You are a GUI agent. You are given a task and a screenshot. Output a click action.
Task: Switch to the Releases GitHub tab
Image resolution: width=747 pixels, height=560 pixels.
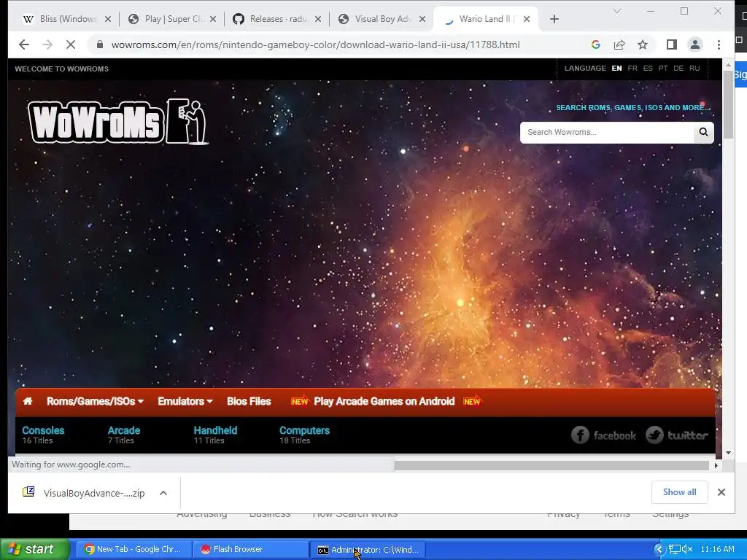point(276,19)
